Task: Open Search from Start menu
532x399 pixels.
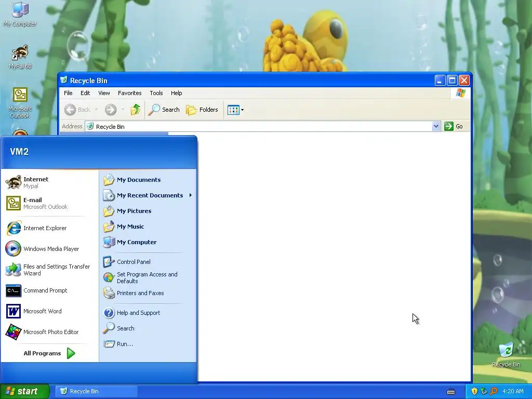Action: point(148,328)
